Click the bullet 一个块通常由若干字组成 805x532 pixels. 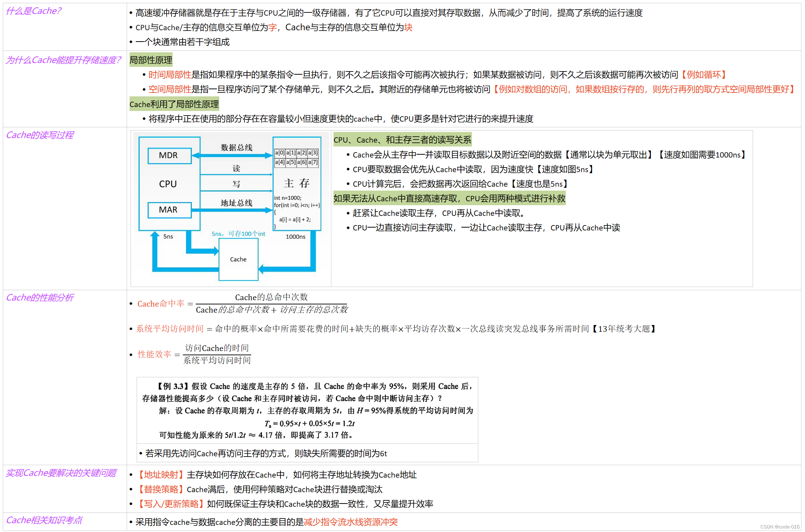coord(183,42)
